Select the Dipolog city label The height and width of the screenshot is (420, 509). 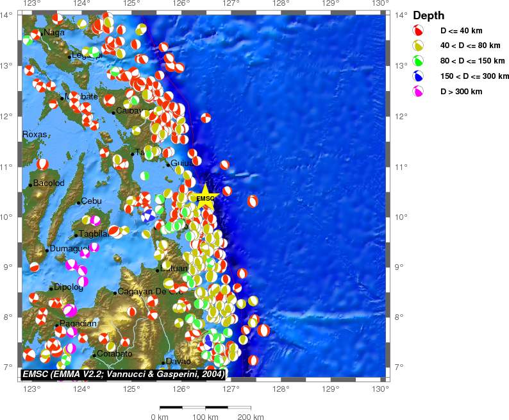click(x=68, y=287)
